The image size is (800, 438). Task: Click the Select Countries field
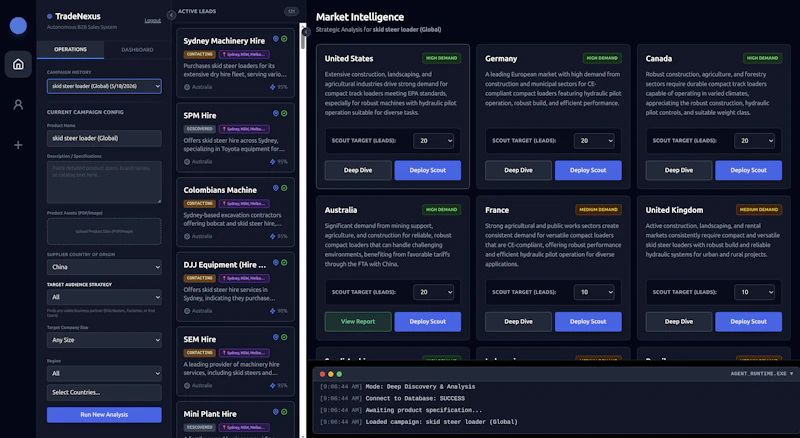tap(104, 392)
